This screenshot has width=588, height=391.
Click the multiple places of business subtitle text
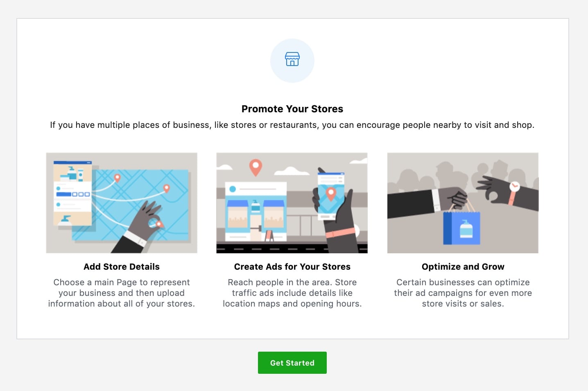[x=292, y=125]
